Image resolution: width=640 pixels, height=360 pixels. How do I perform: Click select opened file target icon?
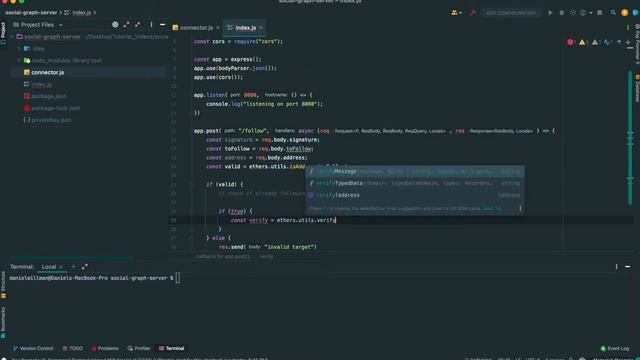115,24
